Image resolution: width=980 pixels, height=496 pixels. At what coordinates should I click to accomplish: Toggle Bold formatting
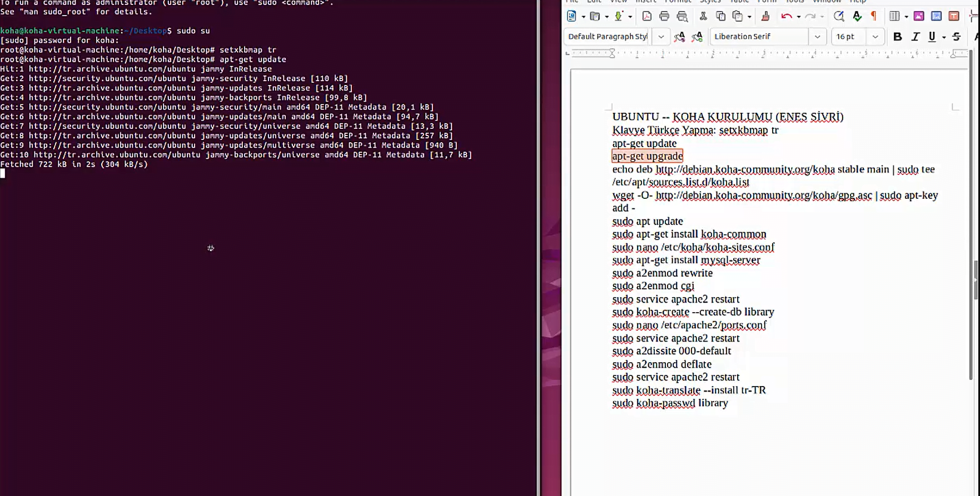click(x=897, y=37)
